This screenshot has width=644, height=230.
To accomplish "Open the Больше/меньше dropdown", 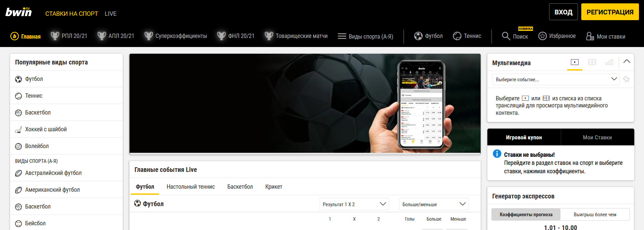I will pos(434,204).
